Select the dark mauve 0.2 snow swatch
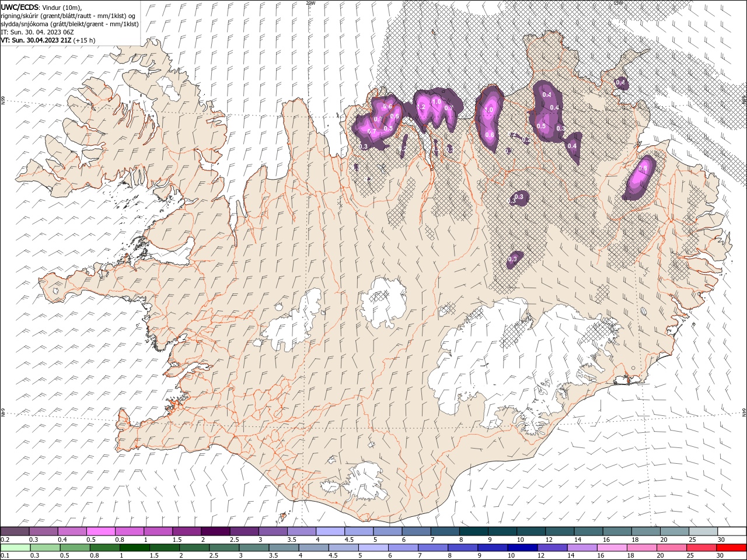Screen dimensions: 747x560 tap(15, 531)
